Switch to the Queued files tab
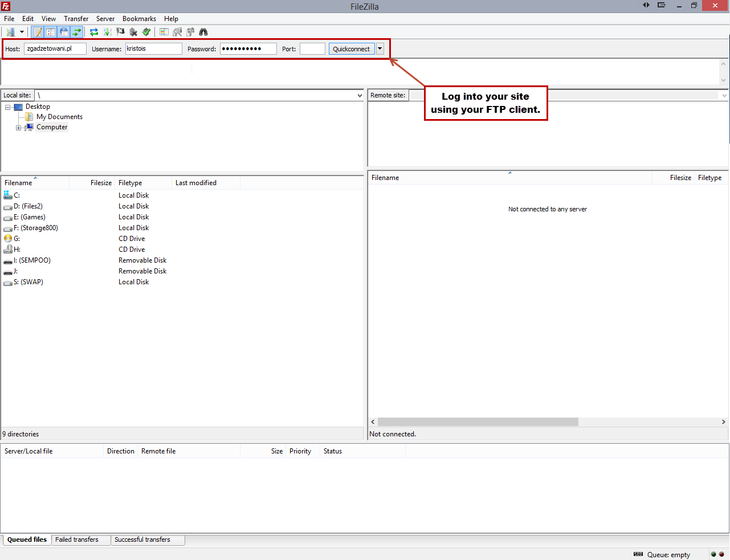Viewport: 730px width, 560px height. coord(27,539)
